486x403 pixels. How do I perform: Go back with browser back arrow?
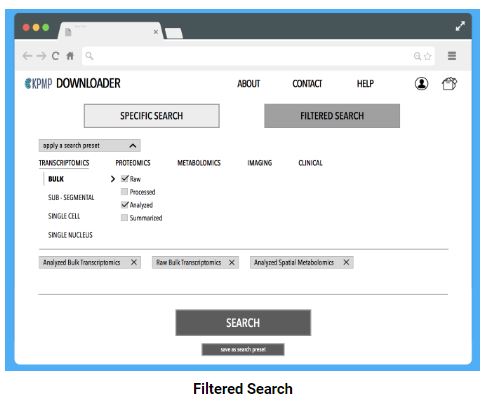(x=27, y=56)
